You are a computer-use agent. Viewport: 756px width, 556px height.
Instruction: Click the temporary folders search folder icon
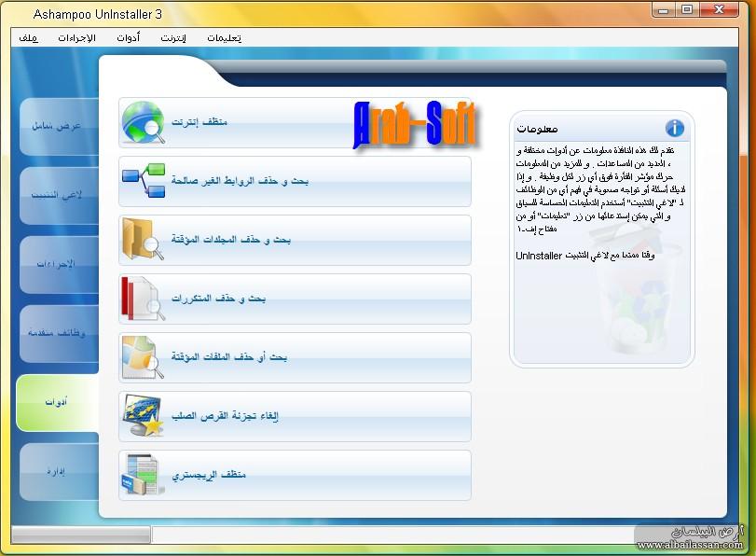(143, 239)
